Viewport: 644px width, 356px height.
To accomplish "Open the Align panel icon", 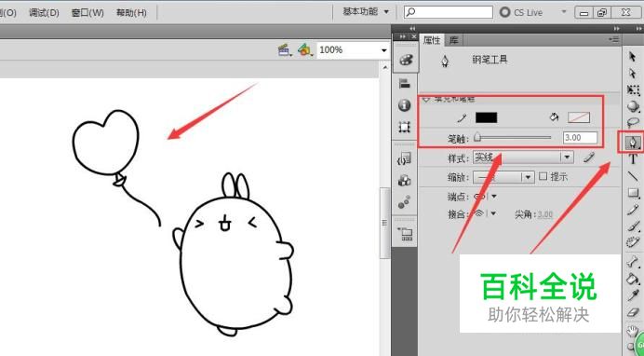I will [405, 84].
